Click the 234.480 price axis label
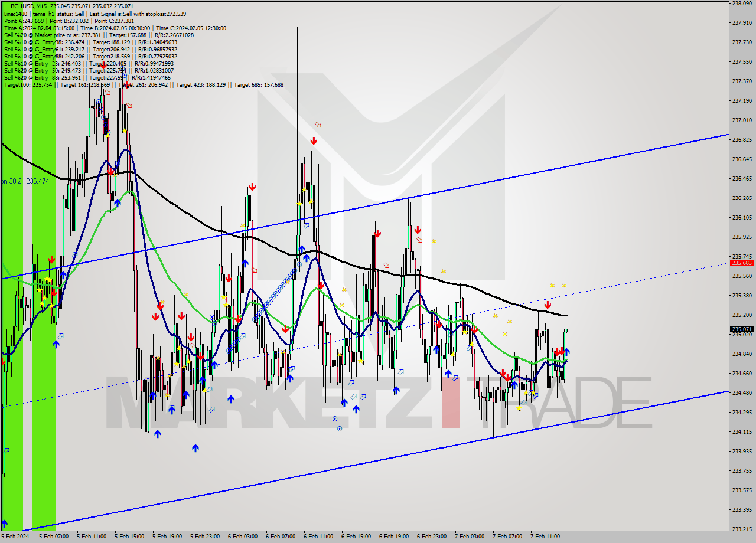 (742, 392)
